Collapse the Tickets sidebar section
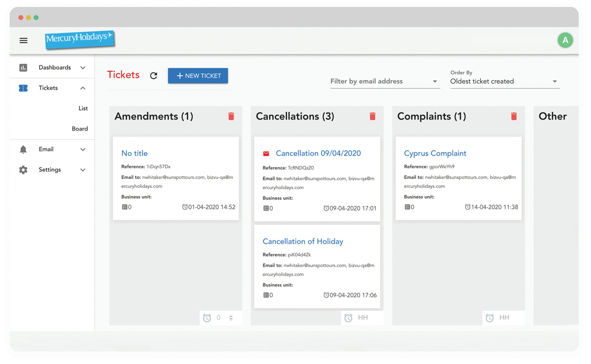 (83, 88)
